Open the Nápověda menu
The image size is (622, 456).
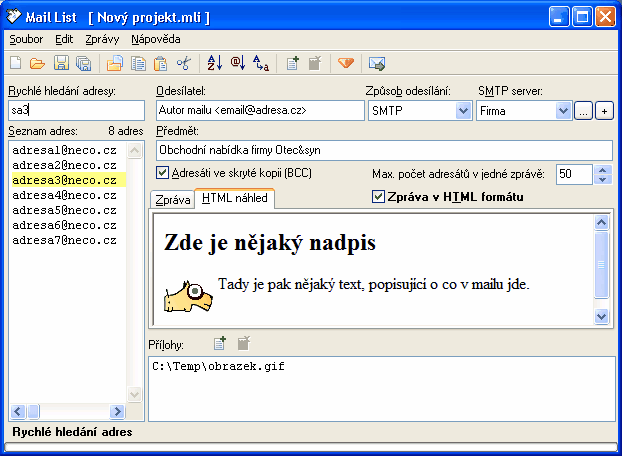(x=156, y=39)
